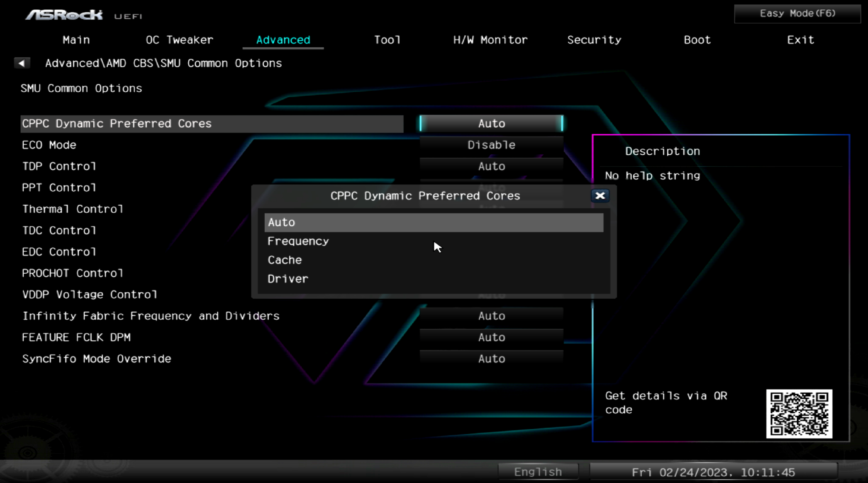
Task: Select the Cache option
Action: (x=285, y=260)
